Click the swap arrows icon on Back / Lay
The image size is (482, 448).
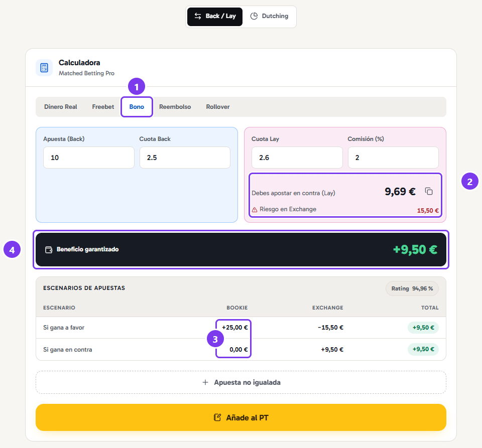tap(198, 16)
